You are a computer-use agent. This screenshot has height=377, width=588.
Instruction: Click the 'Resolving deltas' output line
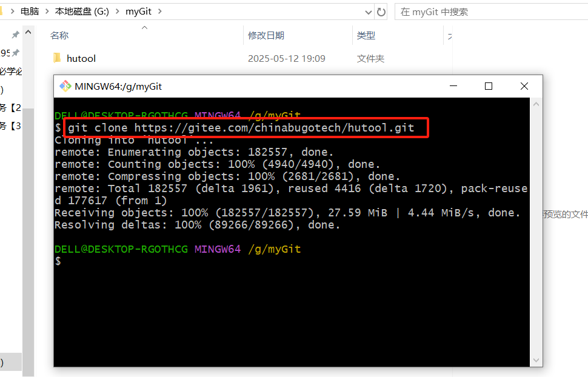pos(197,225)
